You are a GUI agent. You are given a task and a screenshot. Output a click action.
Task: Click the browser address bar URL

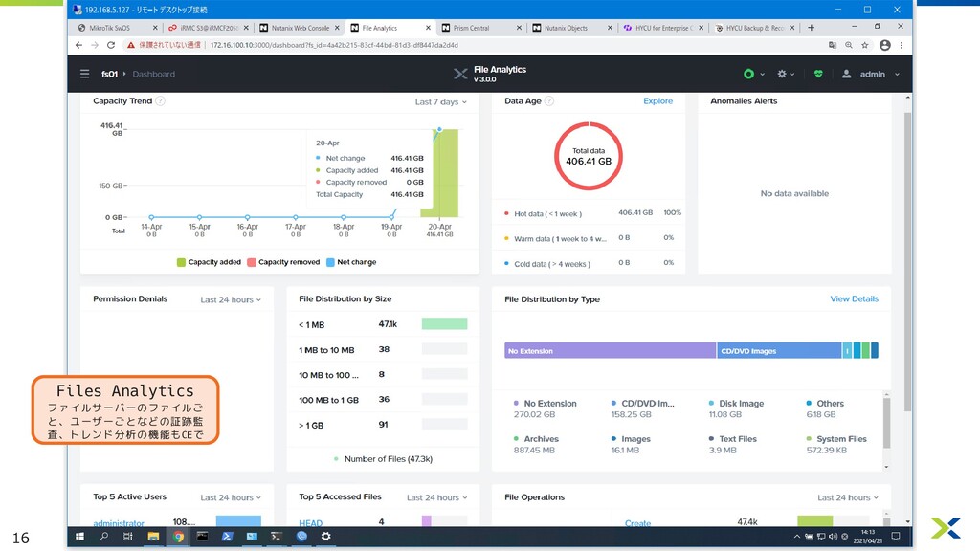pyautogui.click(x=334, y=45)
